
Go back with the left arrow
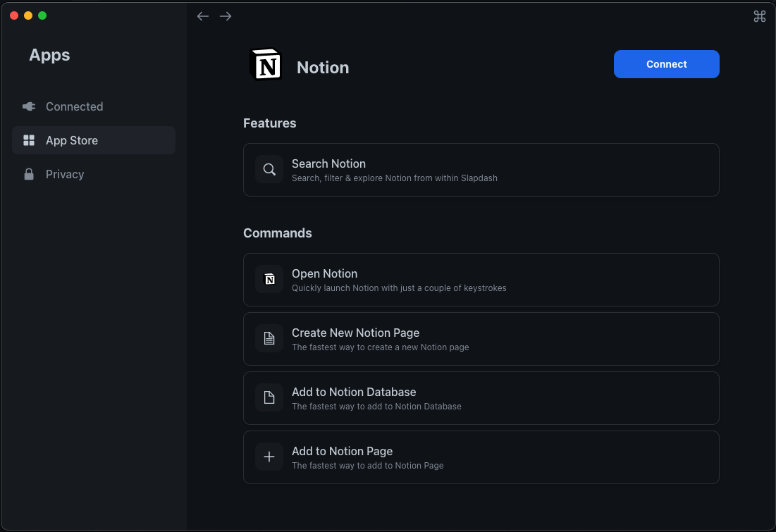click(x=203, y=16)
